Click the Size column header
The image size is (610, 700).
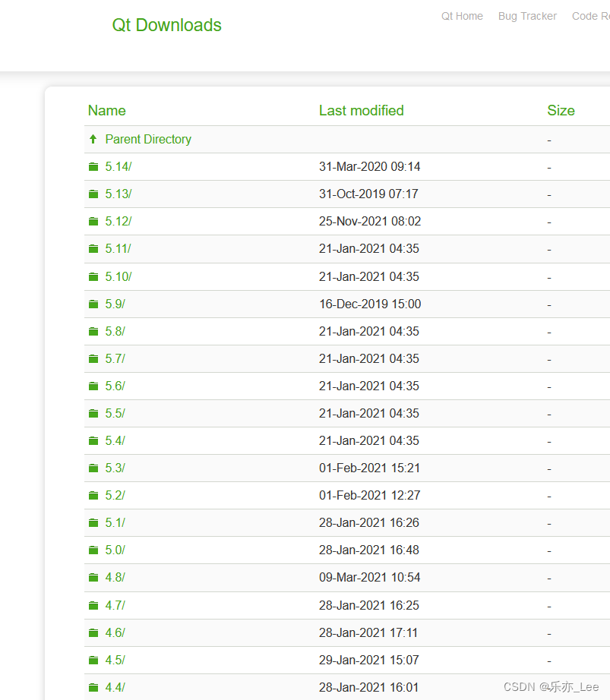click(561, 110)
